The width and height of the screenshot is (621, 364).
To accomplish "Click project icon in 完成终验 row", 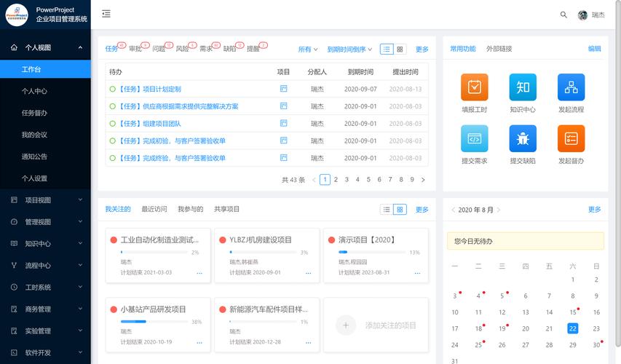I will (x=284, y=158).
